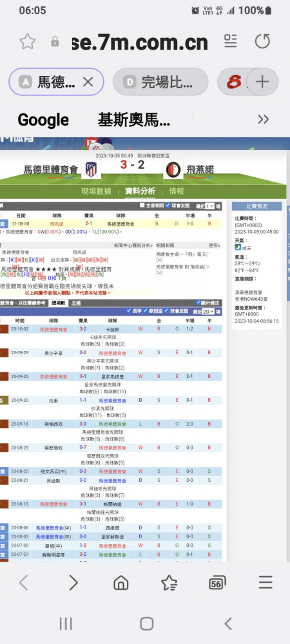Screen dimensions: 290x644
Task: Switch to 情報 tab
Action: [177, 191]
